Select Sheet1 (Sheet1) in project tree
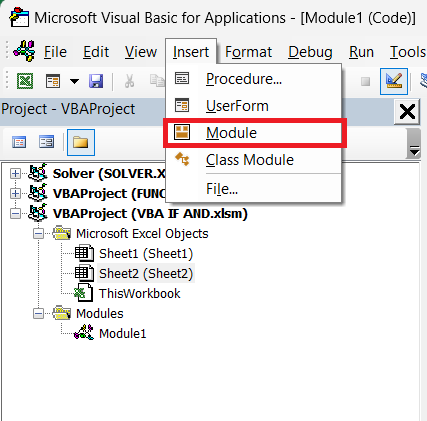Screen dimensions: 427x421 tap(146, 254)
